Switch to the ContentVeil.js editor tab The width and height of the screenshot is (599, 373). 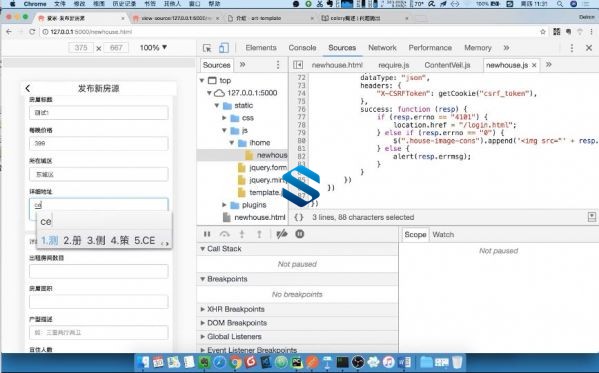pyautogui.click(x=447, y=65)
